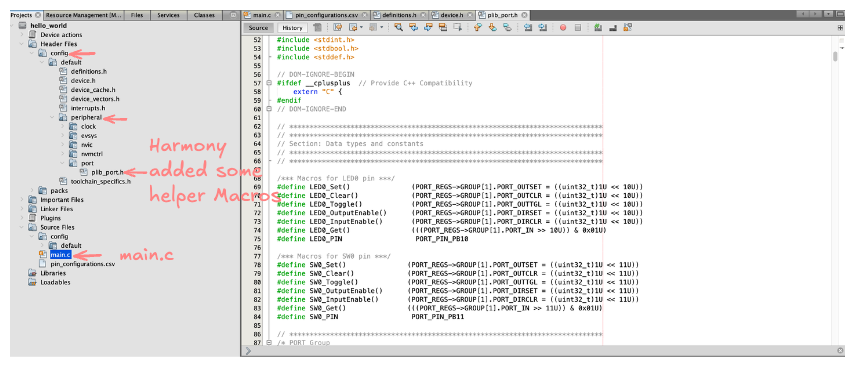Screen dimensions: 855x366
Task: Switch to the Files tab
Action: tap(137, 15)
